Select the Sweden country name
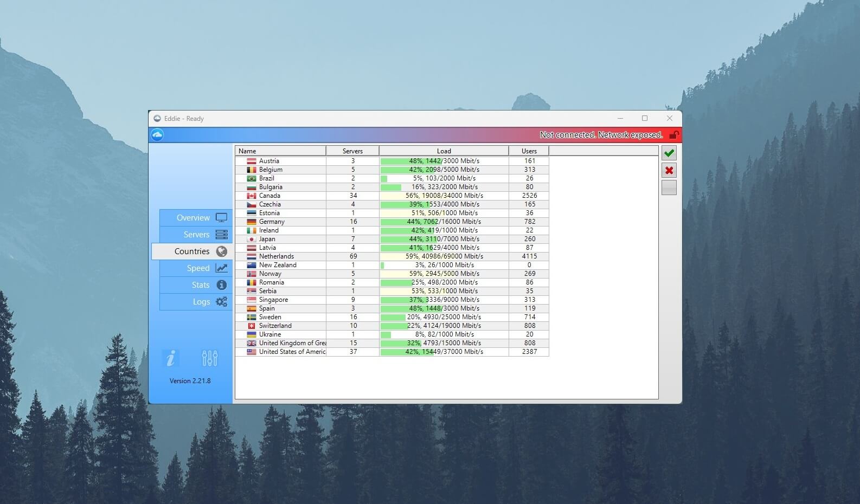Viewport: 860px width, 504px height. 270,317
